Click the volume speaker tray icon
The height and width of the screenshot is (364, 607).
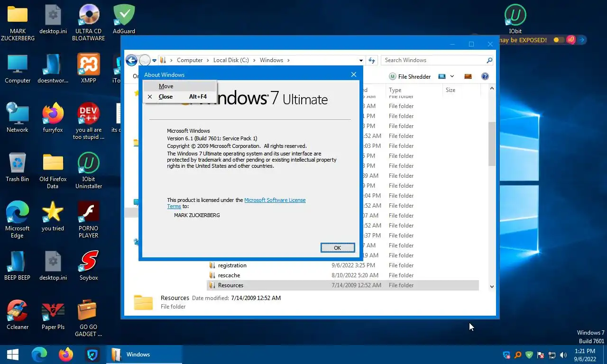click(x=563, y=355)
